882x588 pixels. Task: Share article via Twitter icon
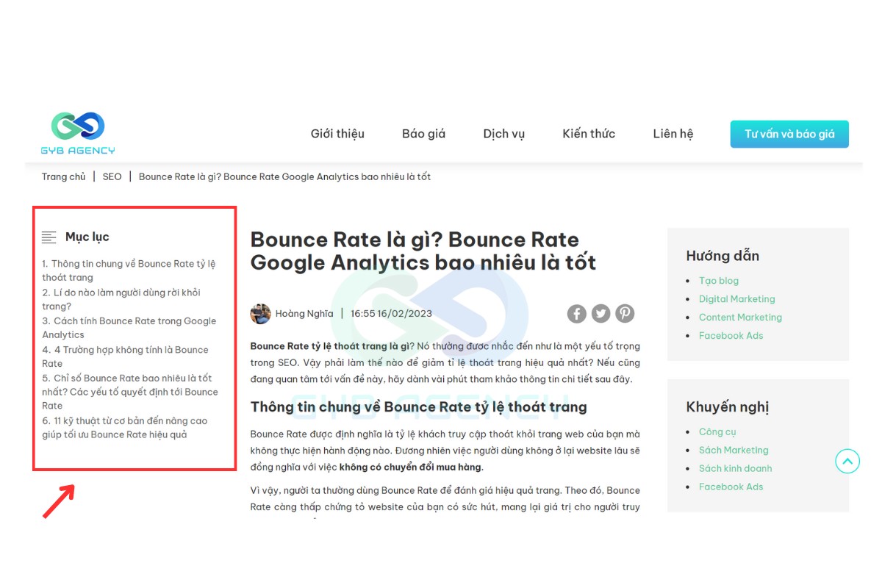coord(601,314)
